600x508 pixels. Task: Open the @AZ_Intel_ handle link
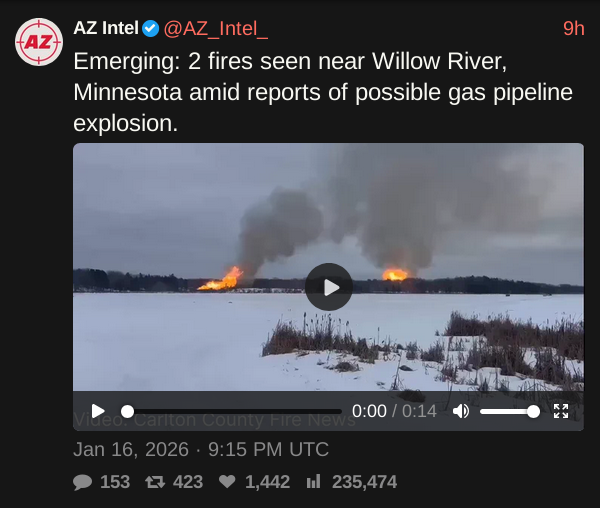(x=215, y=29)
